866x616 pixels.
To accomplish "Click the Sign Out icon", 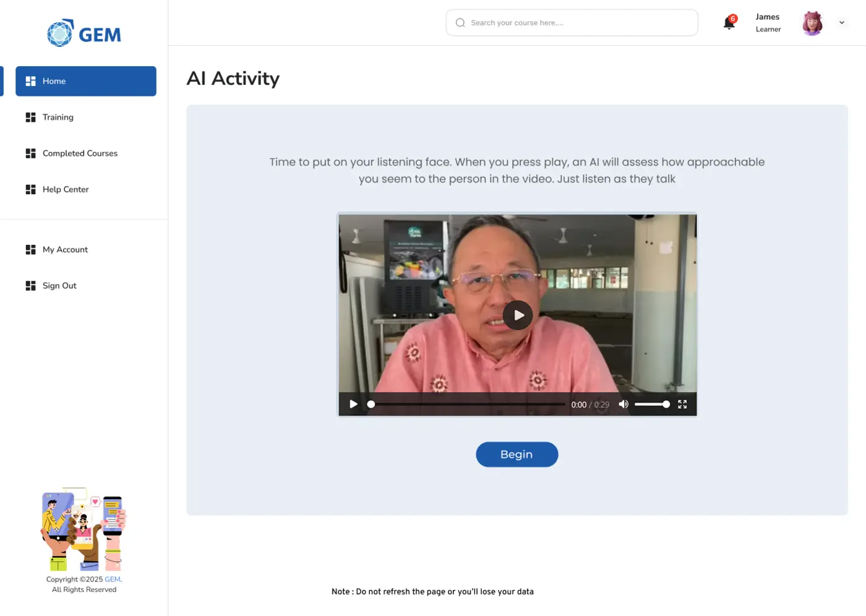I will 30,286.
